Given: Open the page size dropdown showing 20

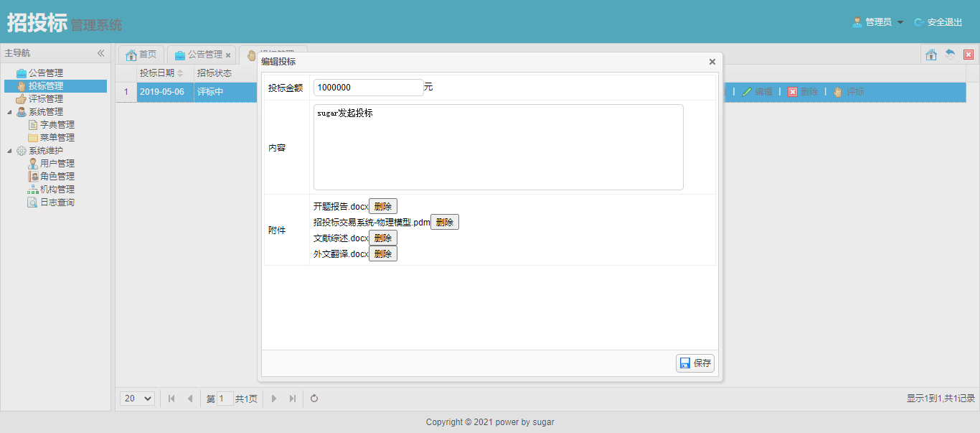Looking at the screenshot, I should [138, 399].
